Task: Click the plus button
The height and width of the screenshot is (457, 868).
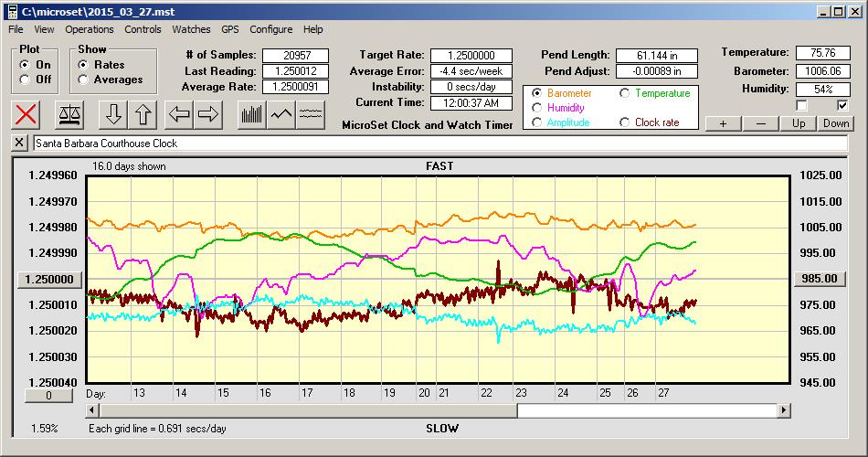Action: [723, 123]
